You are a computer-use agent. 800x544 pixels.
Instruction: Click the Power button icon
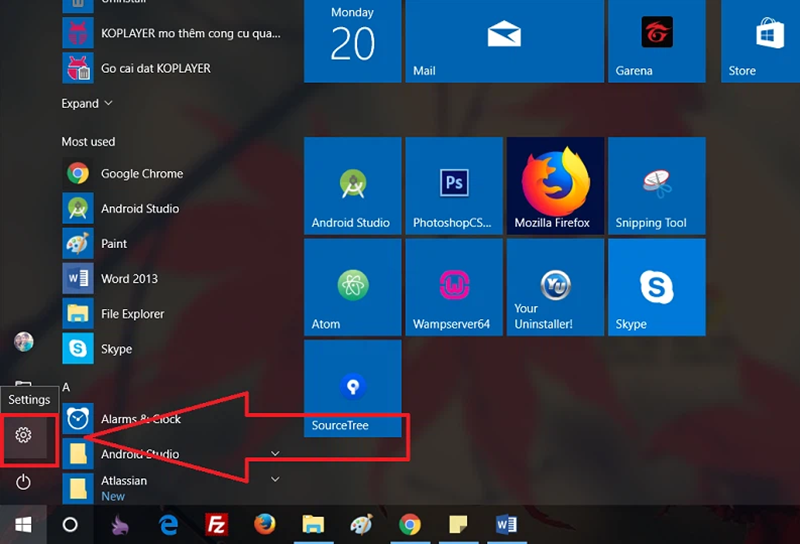tap(24, 482)
